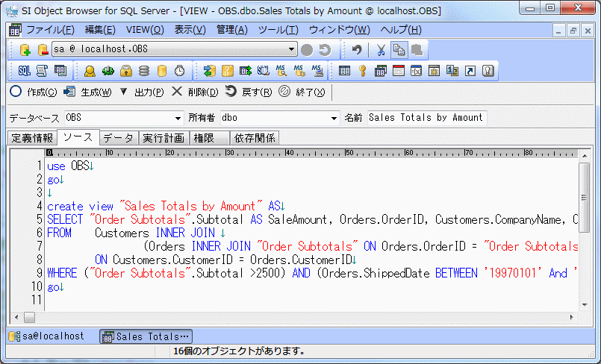Click the 削除(D) delete button
Screen dimensions: 601x364
[194, 92]
